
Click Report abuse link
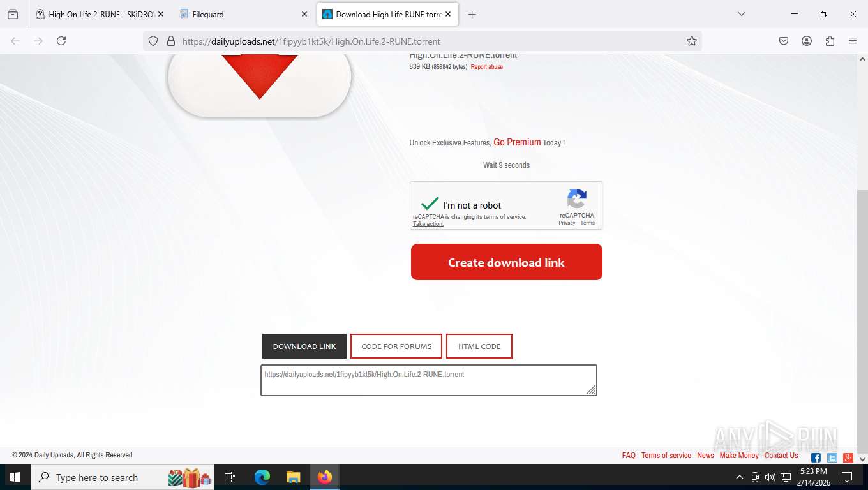[x=486, y=67]
